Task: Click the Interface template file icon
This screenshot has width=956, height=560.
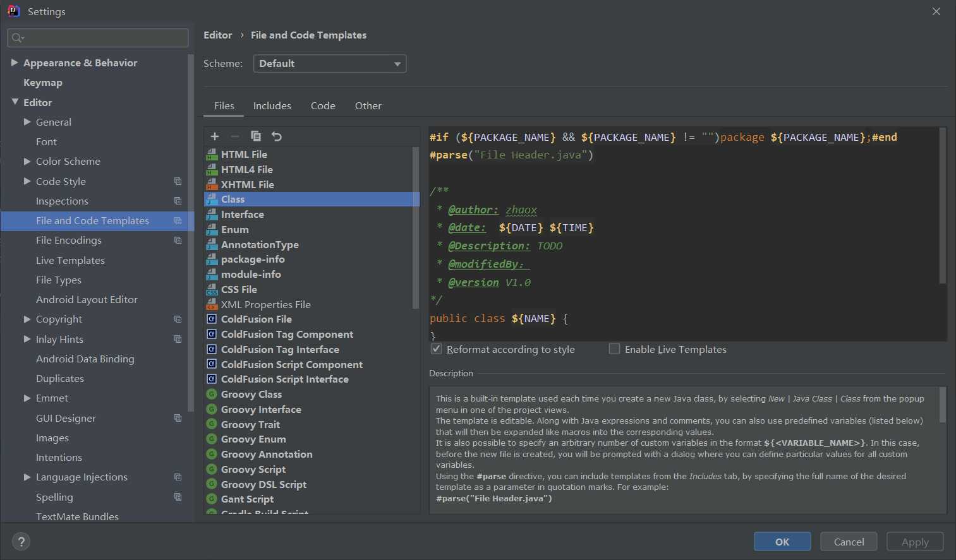Action: pyautogui.click(x=212, y=215)
